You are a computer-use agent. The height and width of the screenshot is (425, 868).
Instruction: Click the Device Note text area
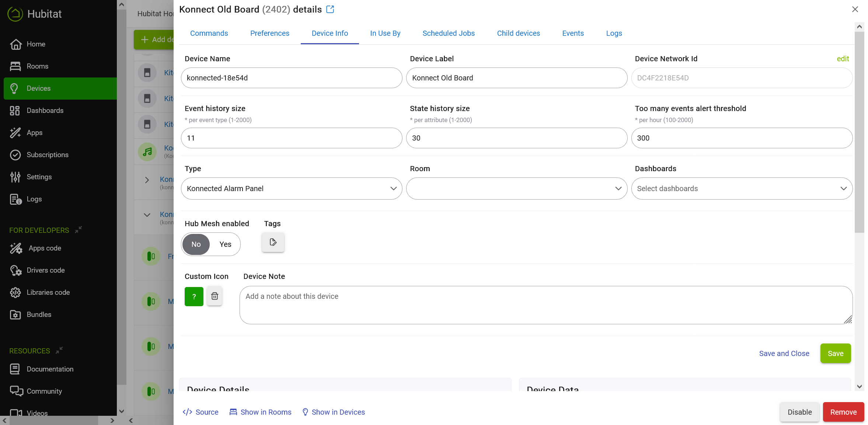(546, 305)
